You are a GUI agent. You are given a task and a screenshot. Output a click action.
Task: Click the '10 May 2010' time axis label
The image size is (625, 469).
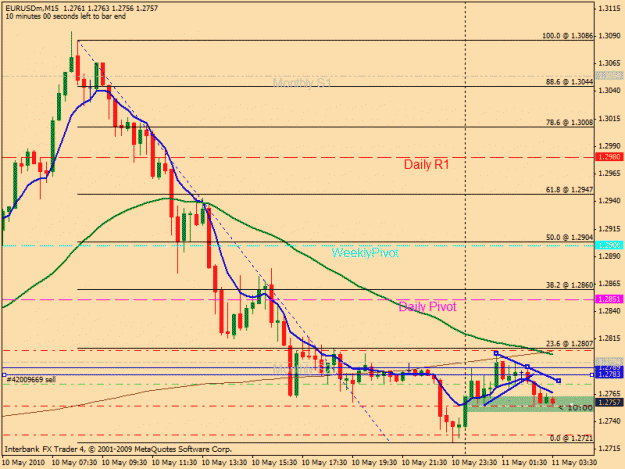[x=24, y=463]
